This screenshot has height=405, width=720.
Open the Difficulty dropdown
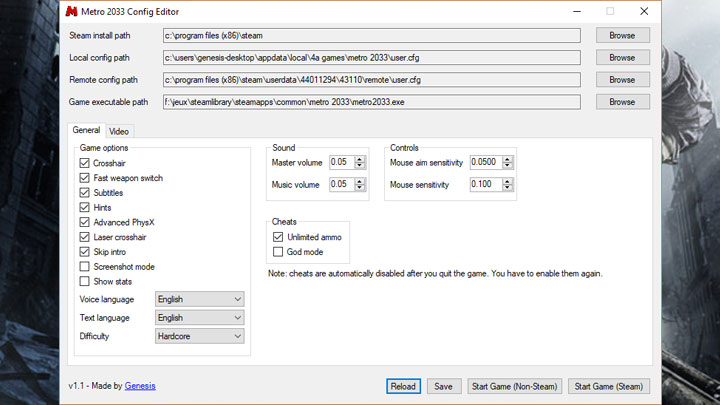199,336
